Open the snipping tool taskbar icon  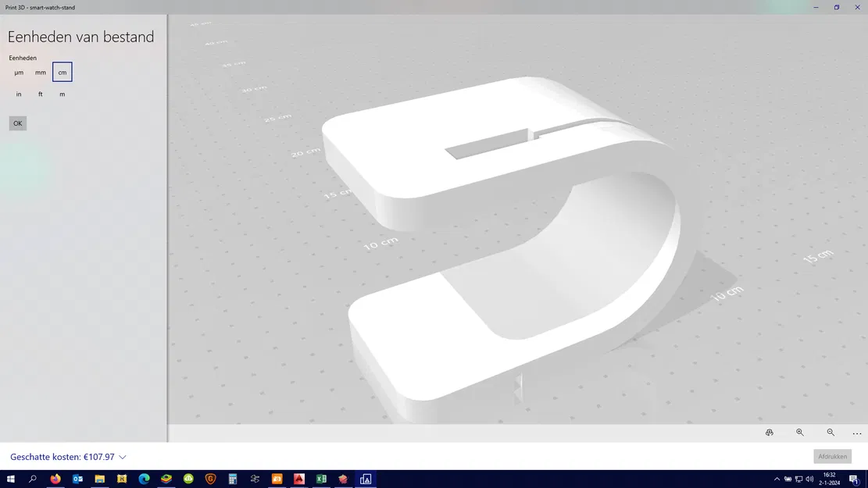[x=255, y=479]
